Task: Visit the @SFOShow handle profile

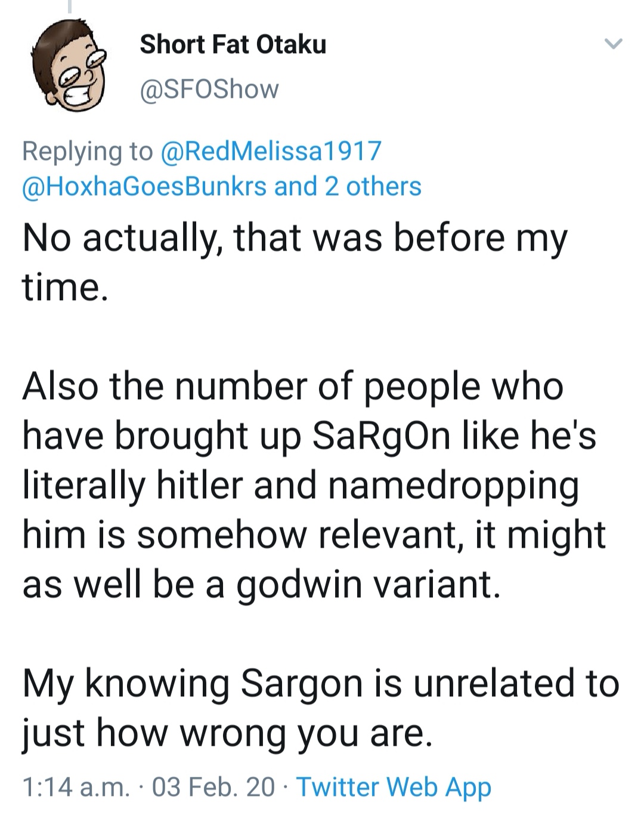Action: 209,89
